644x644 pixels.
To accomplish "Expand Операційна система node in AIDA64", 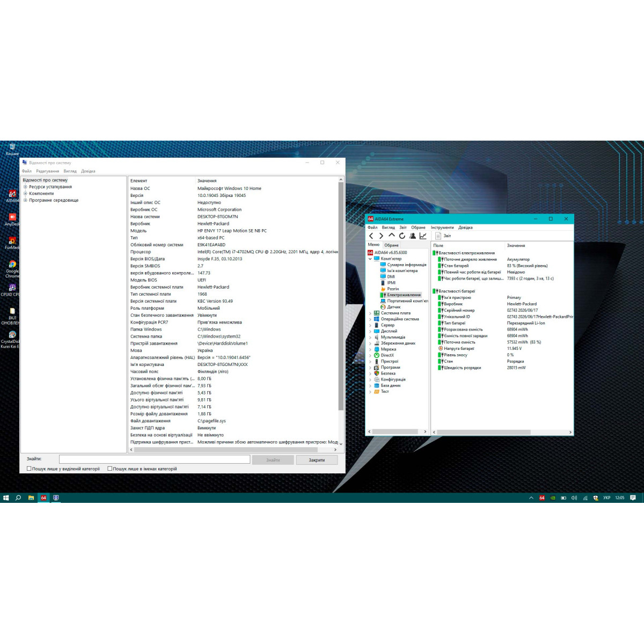I will [370, 319].
